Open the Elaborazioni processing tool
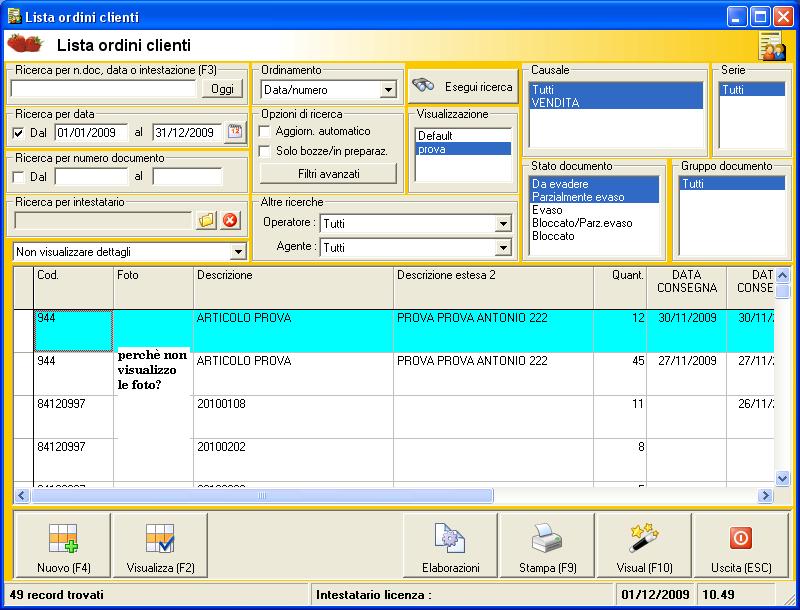The image size is (800, 610). click(450, 546)
